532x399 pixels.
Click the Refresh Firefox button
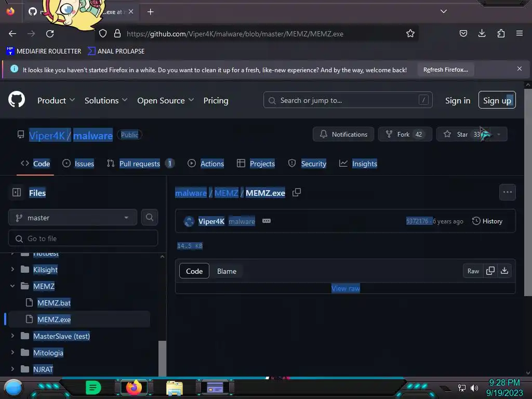pos(445,70)
